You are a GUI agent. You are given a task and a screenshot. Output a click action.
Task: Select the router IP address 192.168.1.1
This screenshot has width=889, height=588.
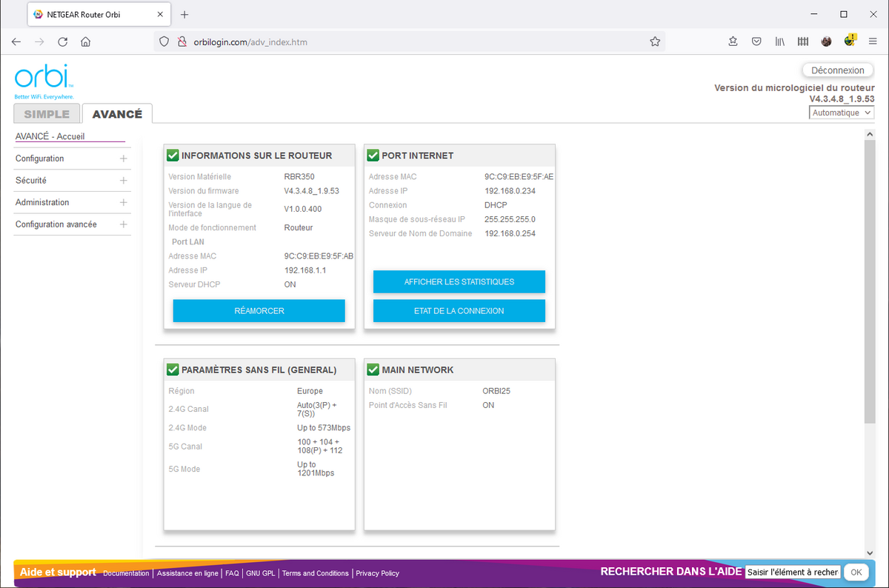[x=305, y=270]
